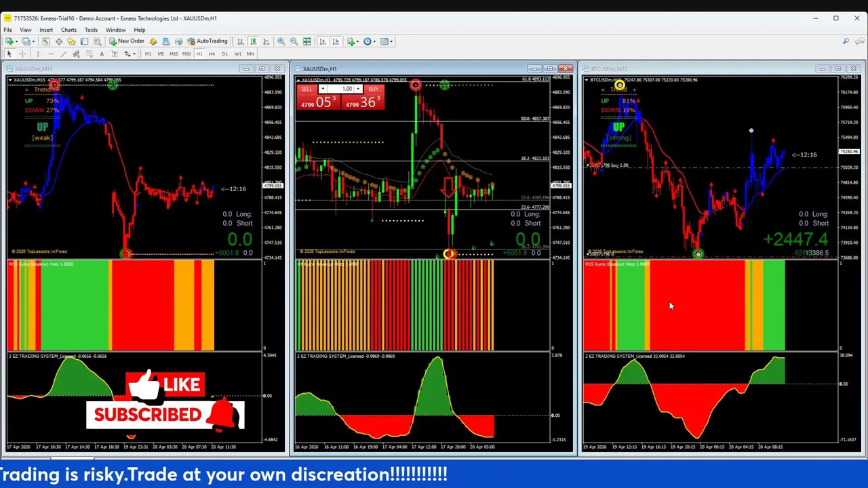Switch chart to line chart
The width and height of the screenshot is (868, 488).
click(x=266, y=41)
